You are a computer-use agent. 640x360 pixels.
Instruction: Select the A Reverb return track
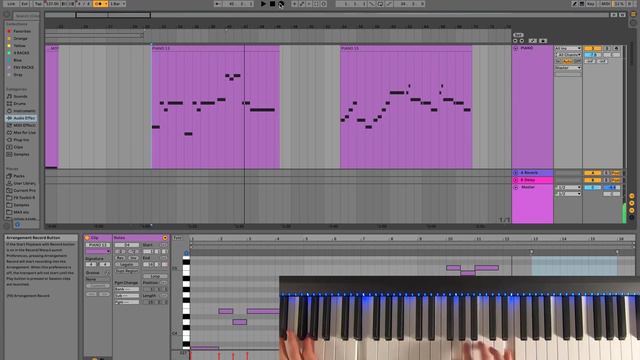click(533, 173)
